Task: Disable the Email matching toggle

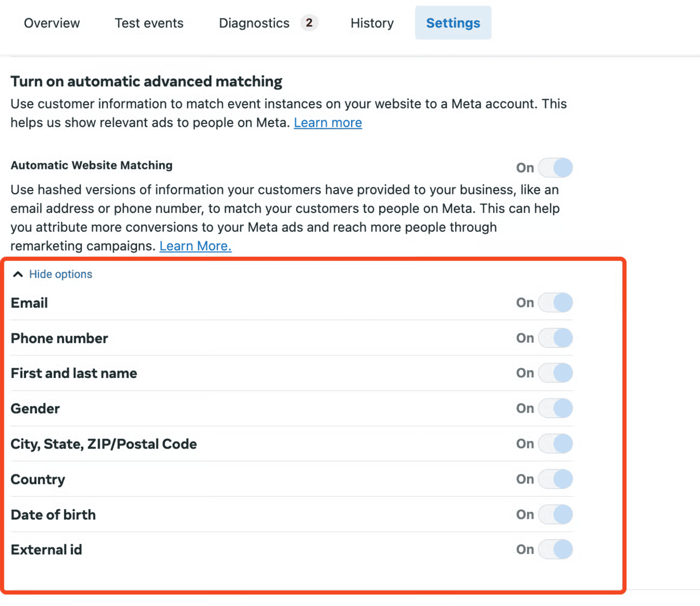Action: pyautogui.click(x=555, y=303)
